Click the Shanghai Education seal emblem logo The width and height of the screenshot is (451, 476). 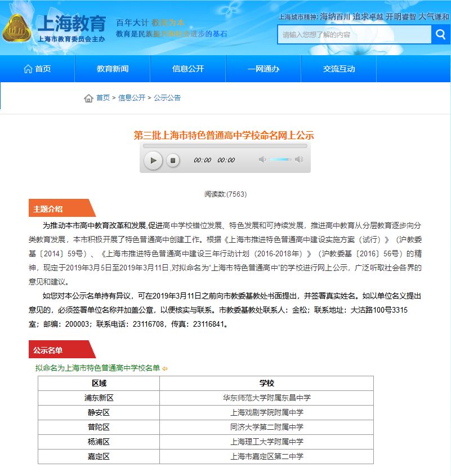point(19,27)
